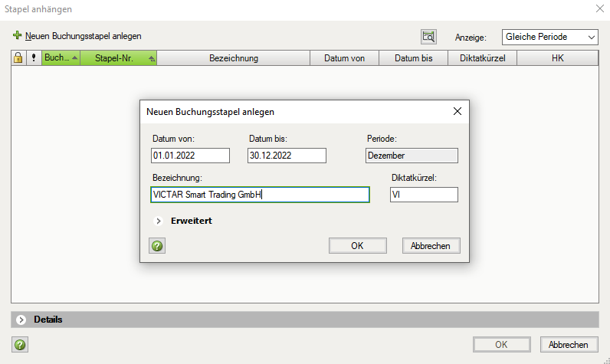Click the green plus icon for new Buchungsstapel

tap(17, 35)
